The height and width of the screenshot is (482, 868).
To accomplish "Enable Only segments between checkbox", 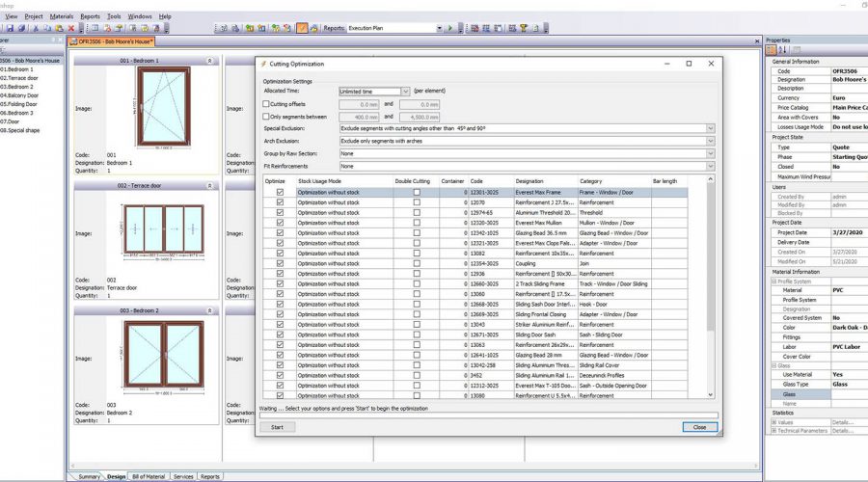I will (266, 117).
